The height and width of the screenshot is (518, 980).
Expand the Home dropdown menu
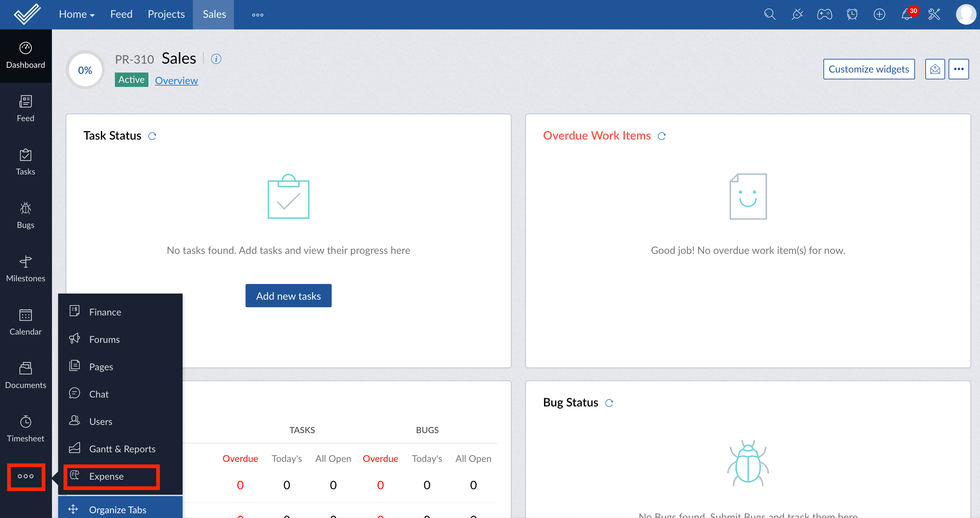[x=77, y=14]
